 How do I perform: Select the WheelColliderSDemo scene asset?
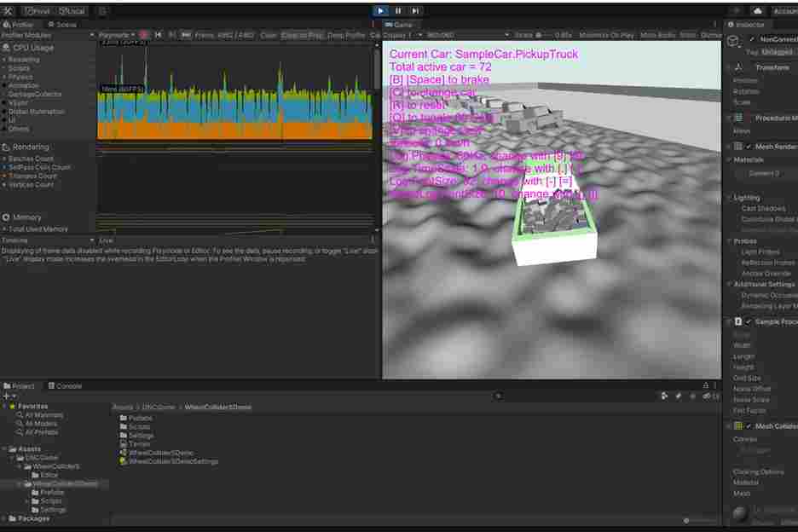coord(160,453)
